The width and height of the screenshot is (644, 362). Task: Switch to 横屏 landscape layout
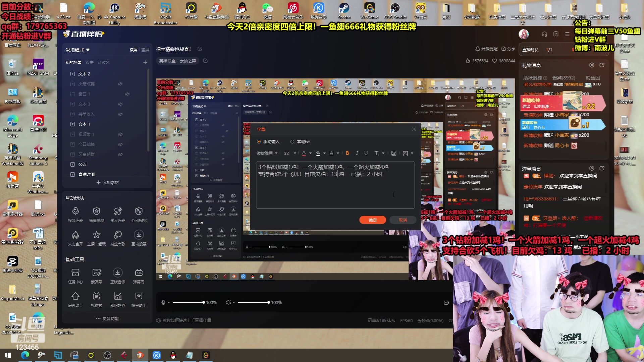point(133,50)
